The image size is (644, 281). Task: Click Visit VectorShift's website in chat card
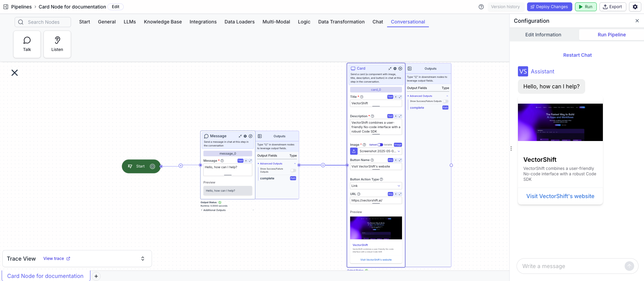[560, 196]
